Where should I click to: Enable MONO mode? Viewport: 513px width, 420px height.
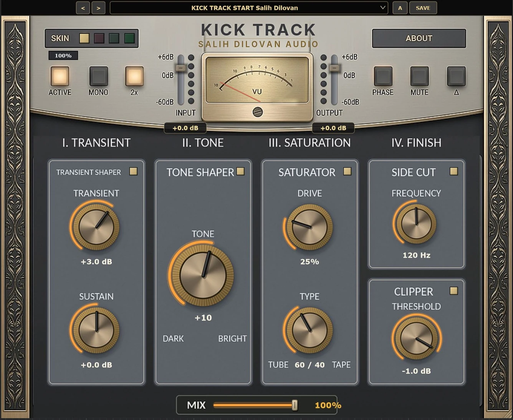[x=98, y=76]
